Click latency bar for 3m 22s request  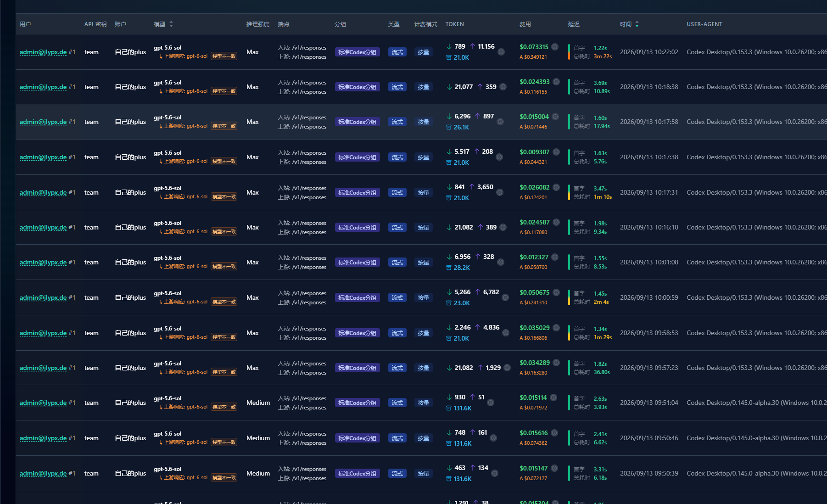coord(569,52)
